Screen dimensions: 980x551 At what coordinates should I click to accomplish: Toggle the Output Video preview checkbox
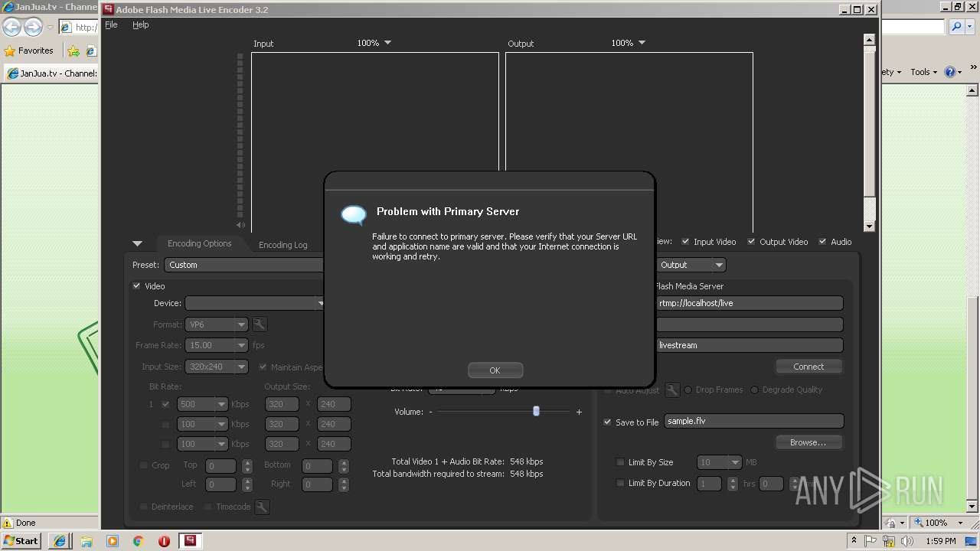coord(752,241)
